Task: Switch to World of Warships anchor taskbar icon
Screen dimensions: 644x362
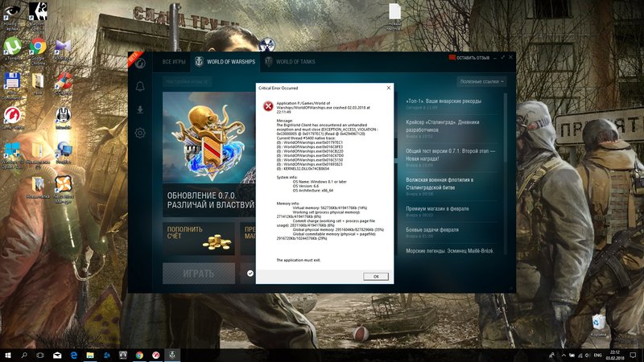Action: click(172, 355)
